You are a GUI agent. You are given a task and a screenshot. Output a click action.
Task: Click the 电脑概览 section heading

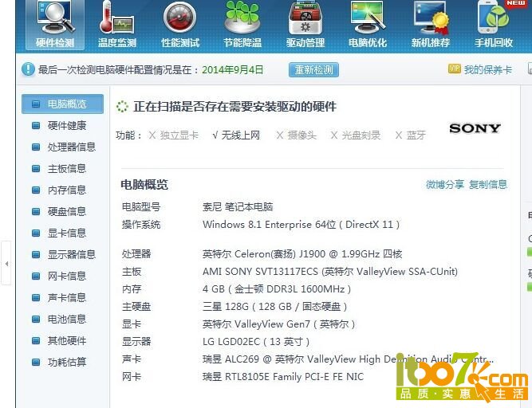(x=144, y=185)
